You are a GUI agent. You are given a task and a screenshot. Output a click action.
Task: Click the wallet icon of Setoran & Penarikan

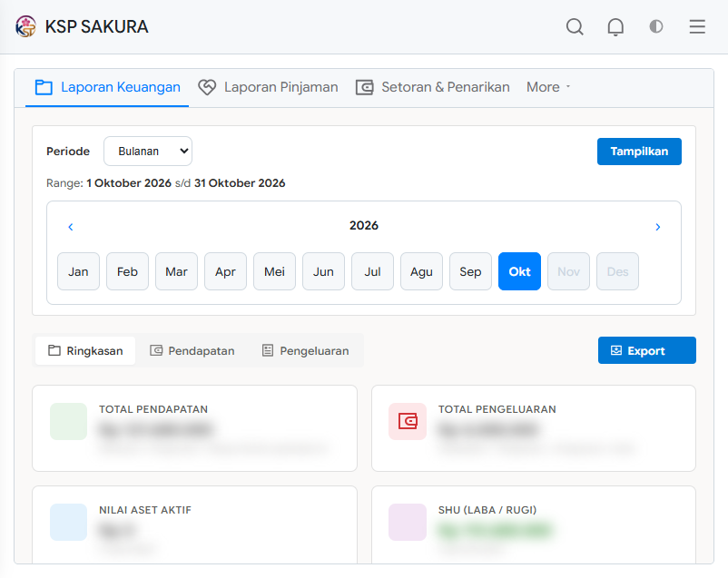(365, 87)
